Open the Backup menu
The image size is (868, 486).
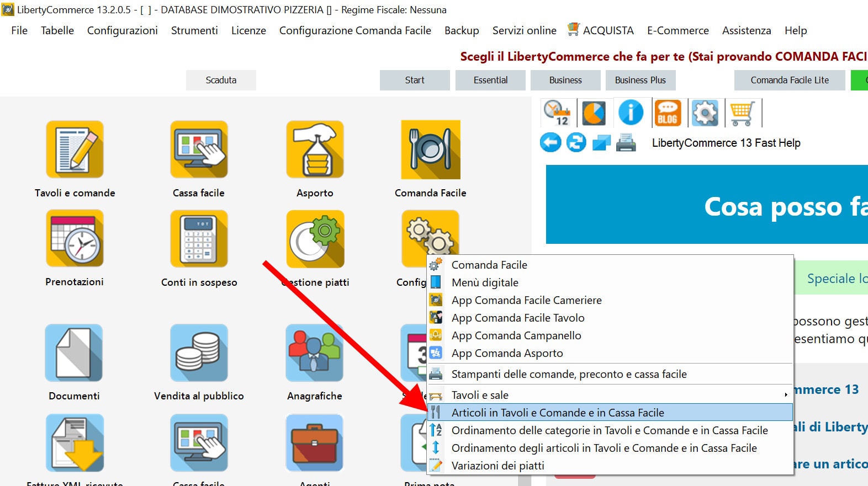462,30
